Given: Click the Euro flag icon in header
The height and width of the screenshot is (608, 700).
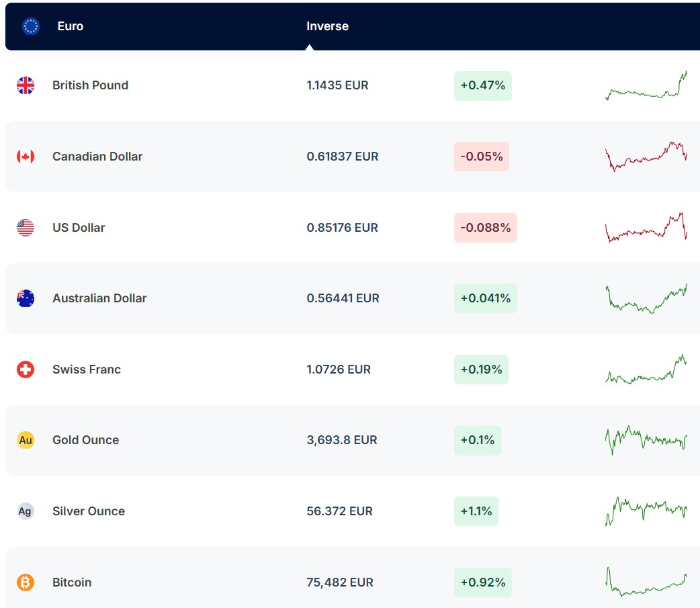Looking at the screenshot, I should (31, 26).
